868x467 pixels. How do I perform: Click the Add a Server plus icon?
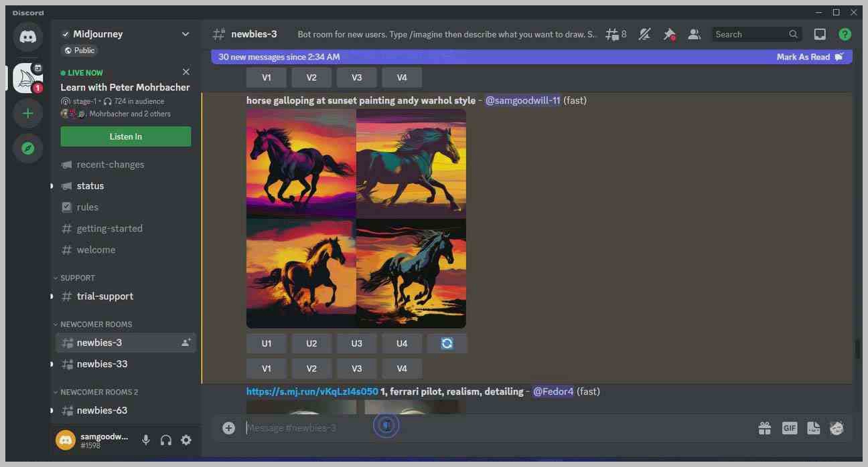(x=27, y=113)
